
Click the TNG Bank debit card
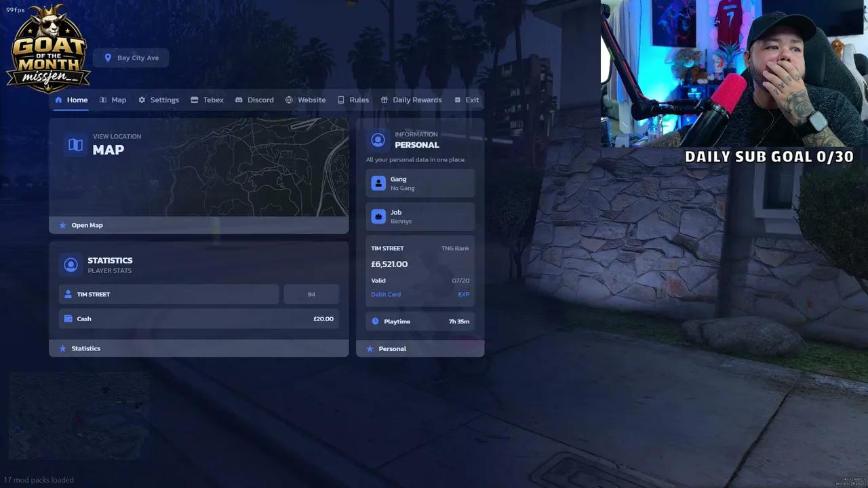click(420, 272)
